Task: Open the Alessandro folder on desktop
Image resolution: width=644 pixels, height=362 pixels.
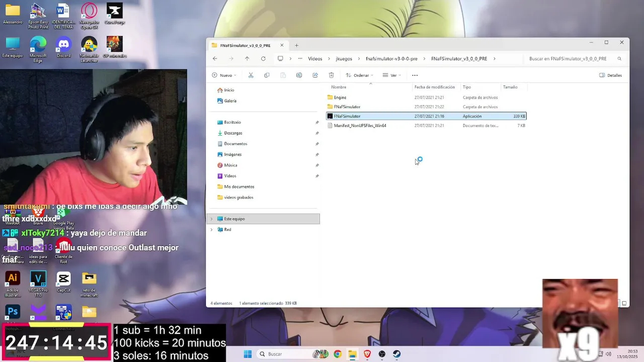Action: coord(13,14)
